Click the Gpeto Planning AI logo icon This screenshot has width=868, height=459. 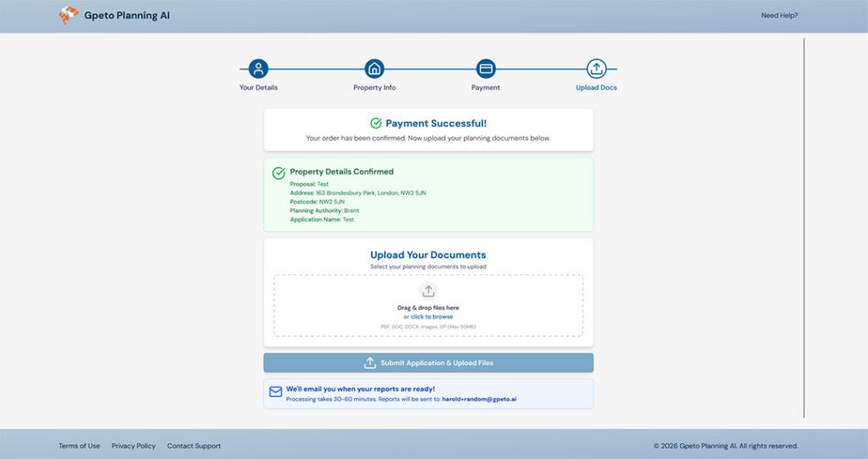(68, 15)
